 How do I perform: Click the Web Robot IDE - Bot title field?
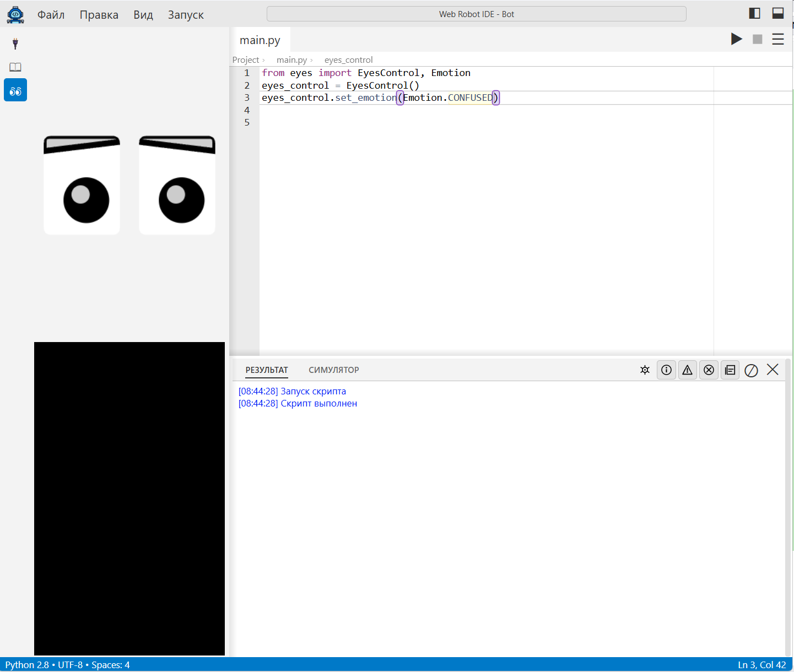tap(477, 14)
